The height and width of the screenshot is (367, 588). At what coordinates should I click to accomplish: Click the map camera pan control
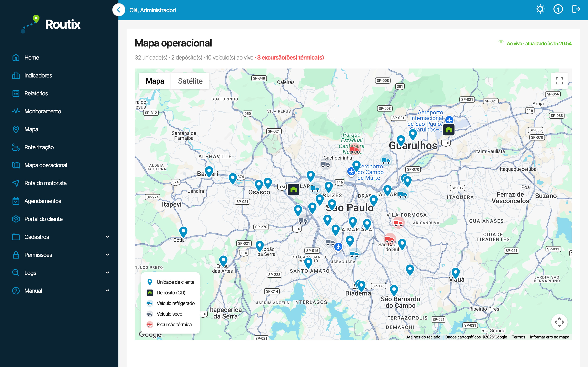559,322
